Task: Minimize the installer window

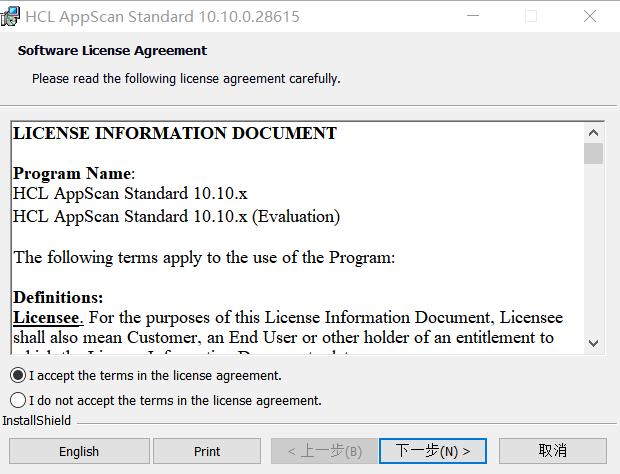Action: click(x=473, y=16)
